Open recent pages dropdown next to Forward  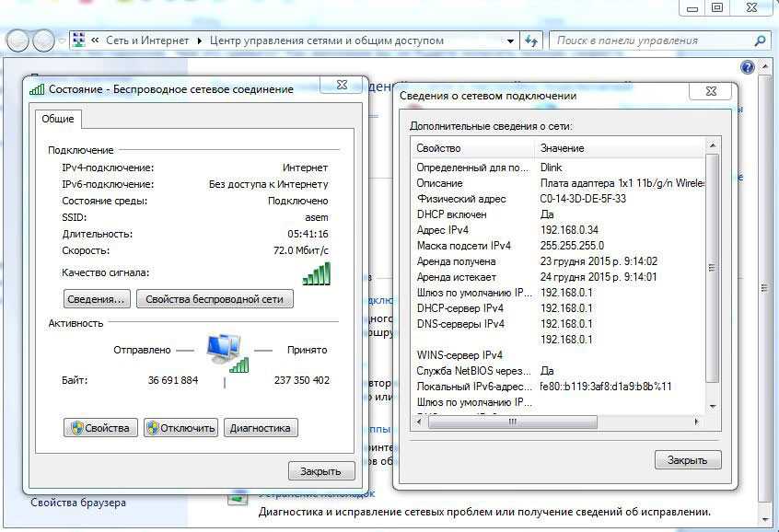click(62, 40)
